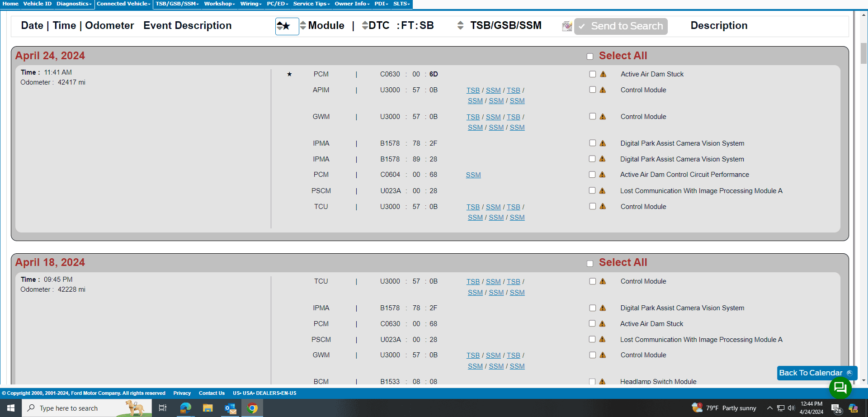Open the SSM link for PCM C0604
Viewport: 868px width, 417px height.
473,175
